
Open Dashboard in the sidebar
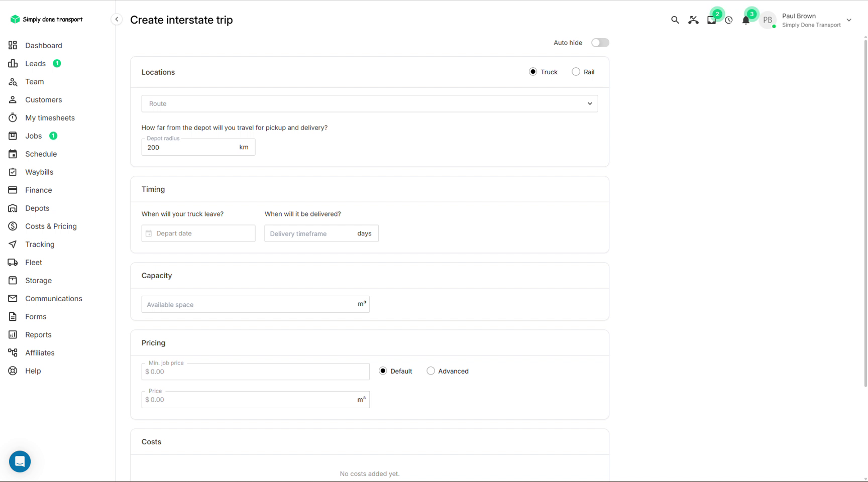coord(44,45)
